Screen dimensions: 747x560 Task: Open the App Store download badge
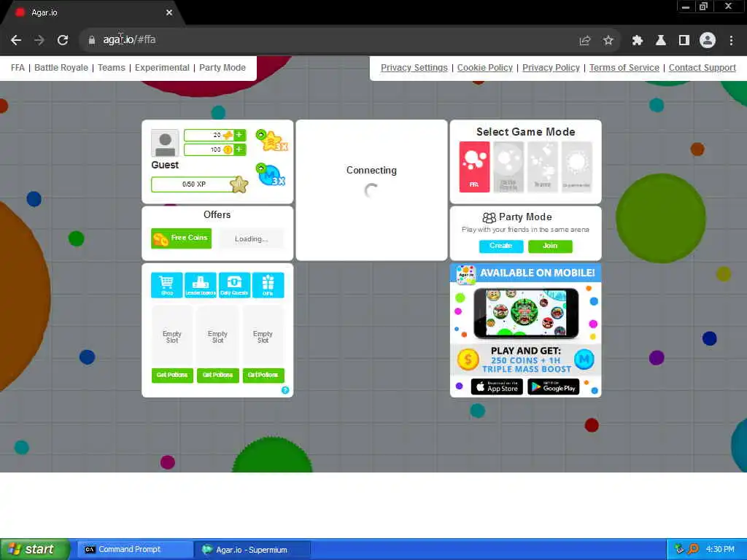pos(497,386)
